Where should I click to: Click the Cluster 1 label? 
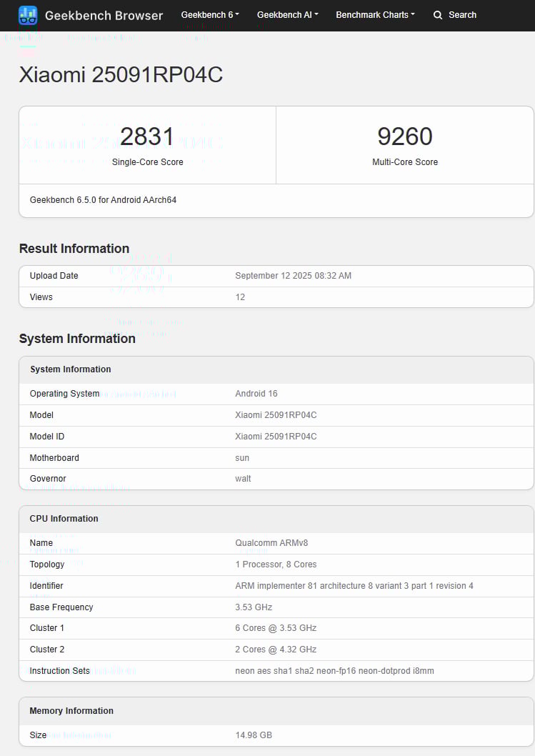point(46,628)
